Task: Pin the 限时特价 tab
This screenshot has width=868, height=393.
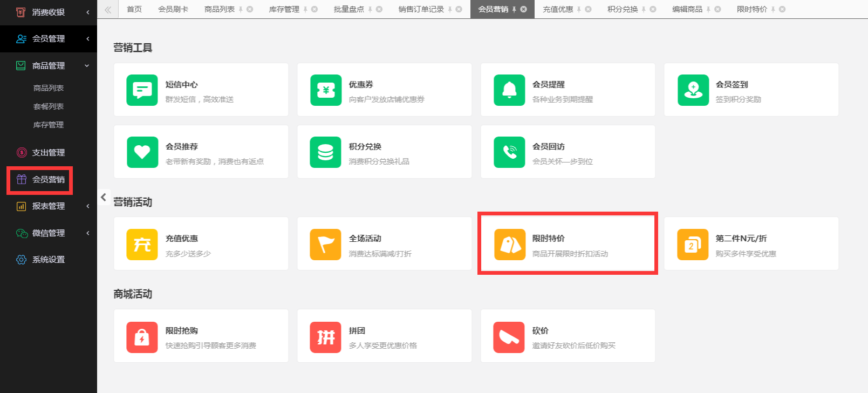Action: click(x=773, y=9)
